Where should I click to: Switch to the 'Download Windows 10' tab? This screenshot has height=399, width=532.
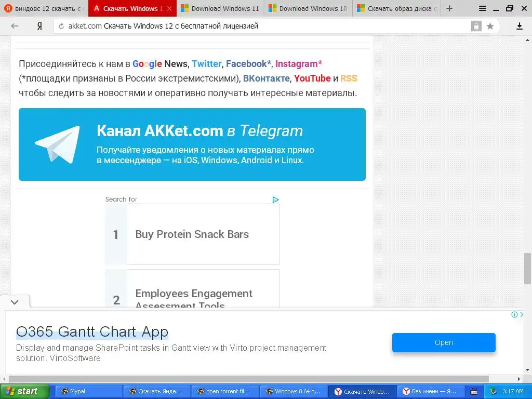[309, 8]
